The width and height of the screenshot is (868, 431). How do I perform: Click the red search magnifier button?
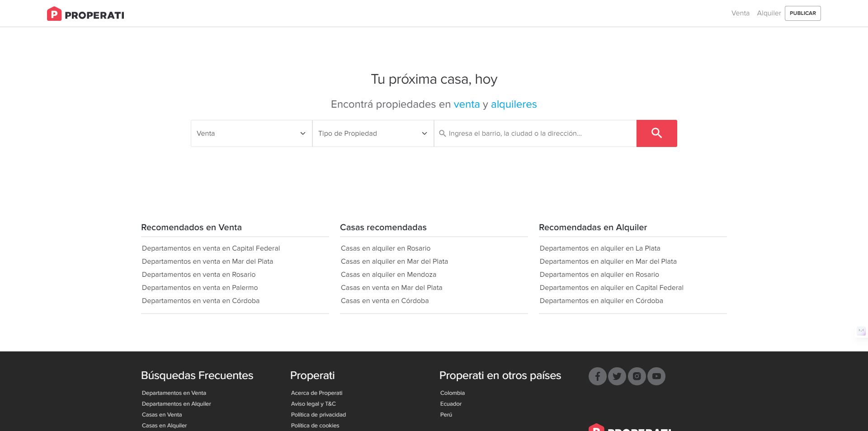click(x=656, y=133)
